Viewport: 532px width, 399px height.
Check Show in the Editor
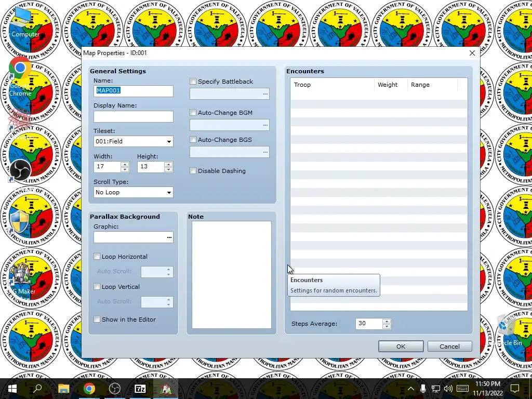[x=97, y=320]
